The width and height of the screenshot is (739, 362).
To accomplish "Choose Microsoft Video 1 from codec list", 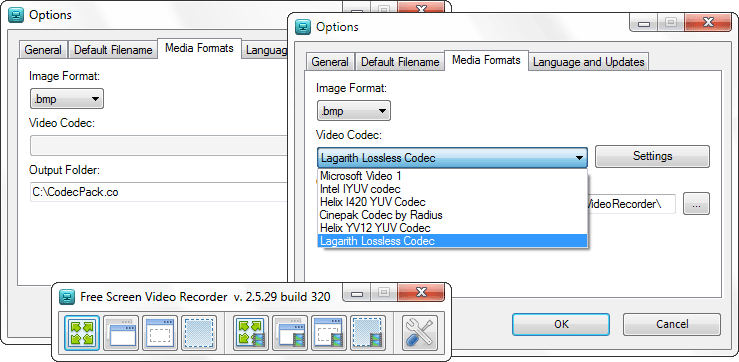I will (x=452, y=176).
